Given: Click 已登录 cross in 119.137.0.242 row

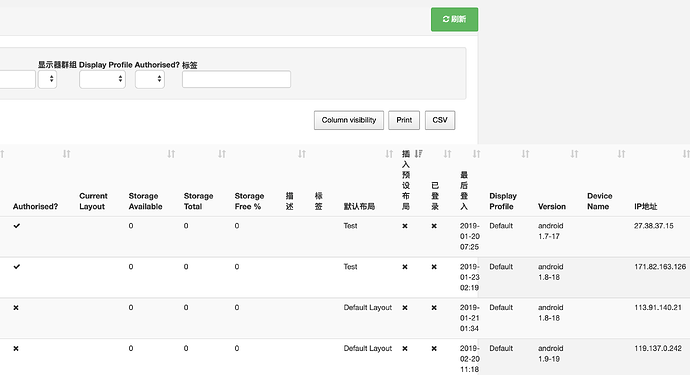Looking at the screenshot, I should point(434,349).
